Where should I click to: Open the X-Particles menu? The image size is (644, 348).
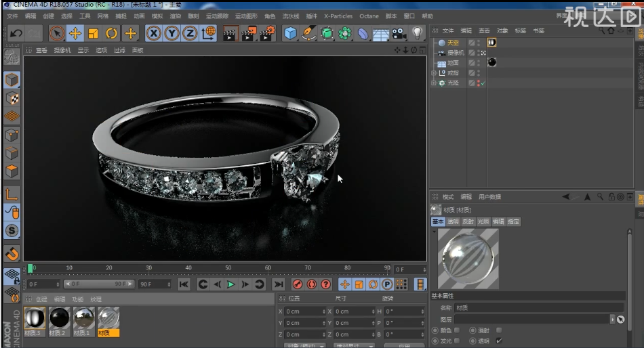pos(338,16)
